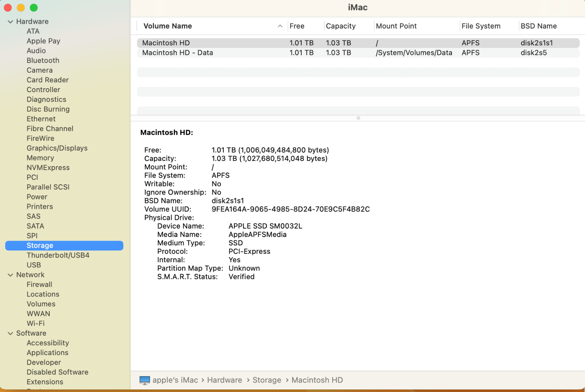Select Apple Pay in the sidebar
Screen dimensions: 585x392
coord(44,41)
